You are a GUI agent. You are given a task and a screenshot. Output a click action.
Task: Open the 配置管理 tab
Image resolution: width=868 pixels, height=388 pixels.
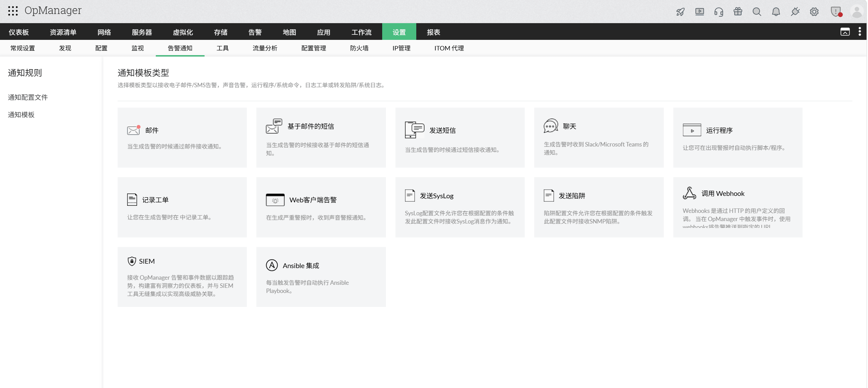313,48
